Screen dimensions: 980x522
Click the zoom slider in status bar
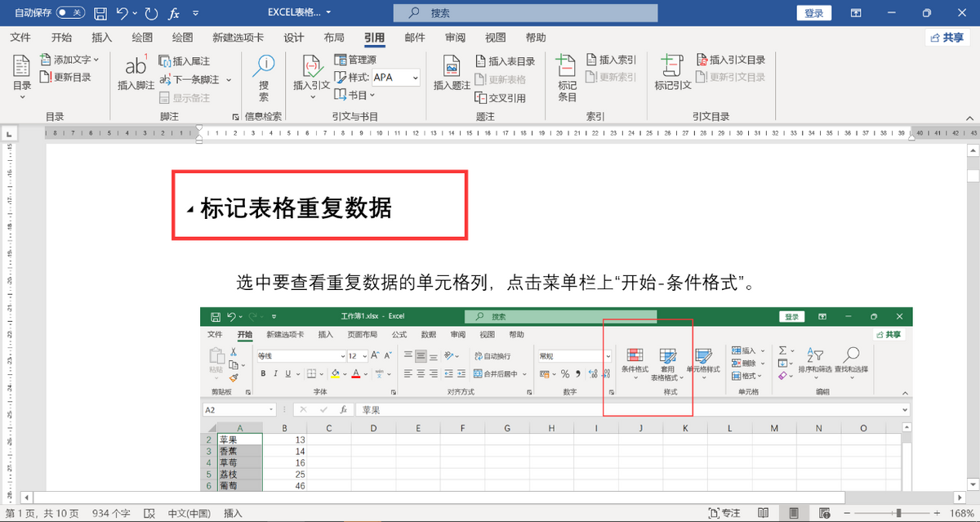[x=898, y=513]
